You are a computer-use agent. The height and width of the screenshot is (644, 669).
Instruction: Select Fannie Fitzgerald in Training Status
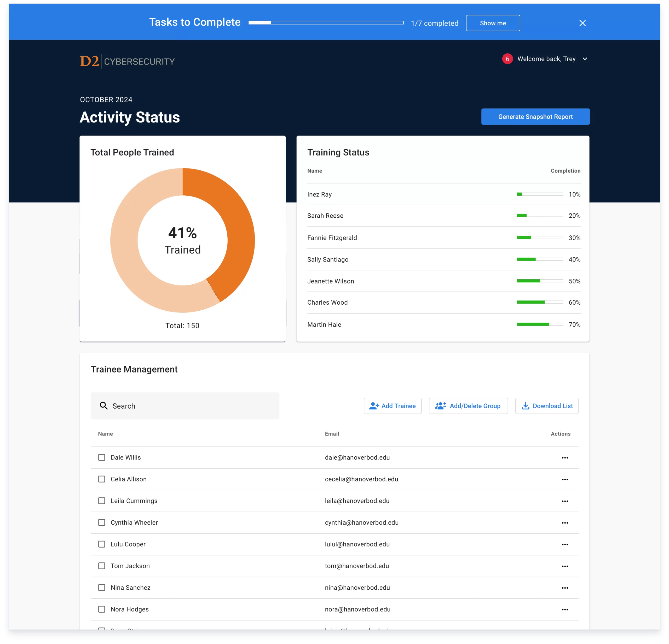coord(444,237)
